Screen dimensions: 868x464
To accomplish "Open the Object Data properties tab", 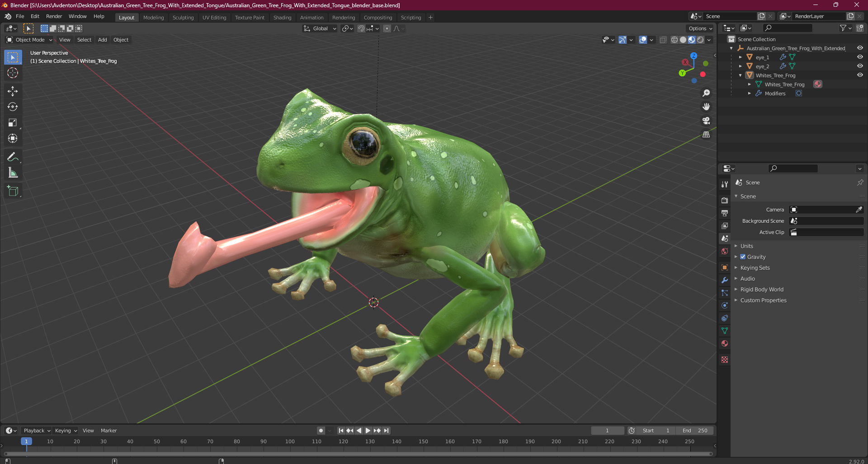I will (x=725, y=331).
